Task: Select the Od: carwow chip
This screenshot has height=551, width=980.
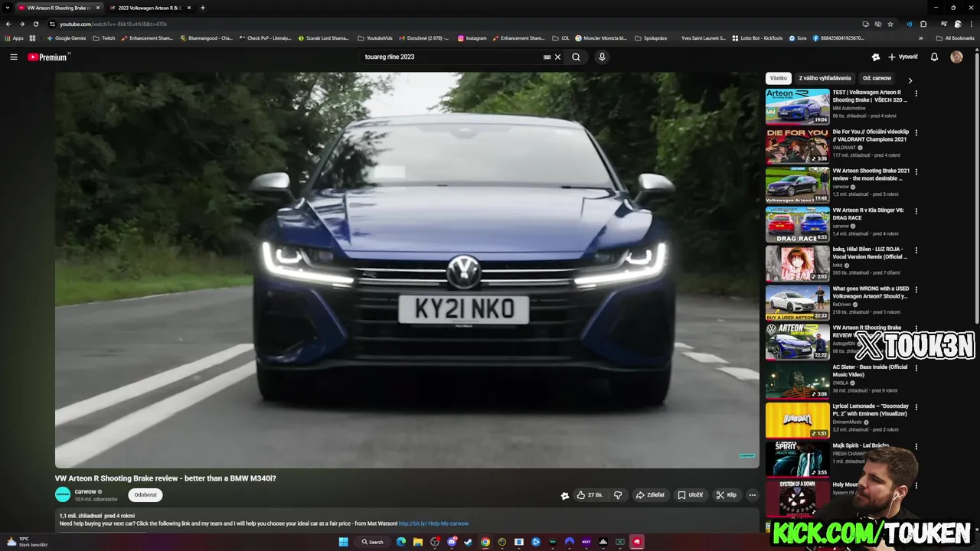Action: (877, 78)
